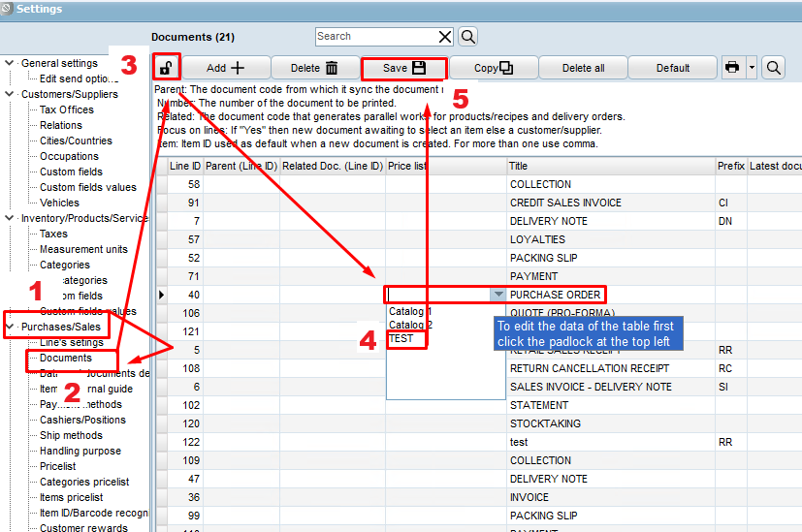Open the Price list dropdown arrow in the row
This screenshot has width=802, height=532.
pos(497,295)
